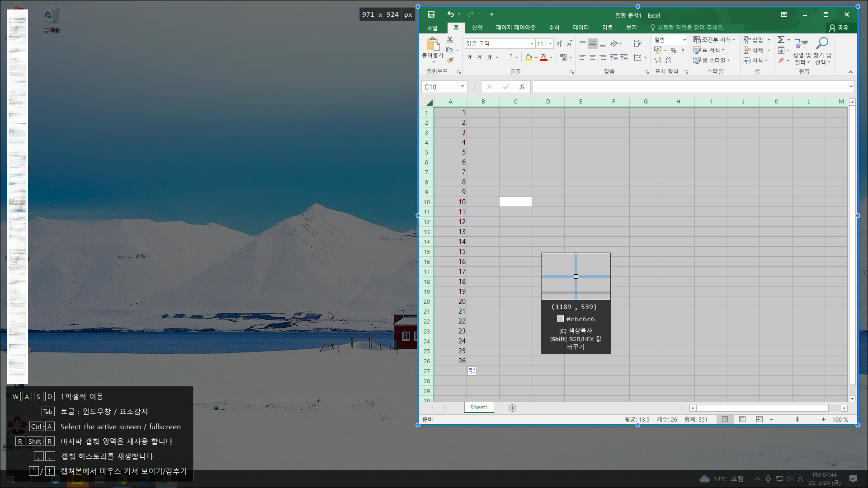868x488 pixels.
Task: Open the 삽입 ribbon tab
Action: [x=477, y=28]
